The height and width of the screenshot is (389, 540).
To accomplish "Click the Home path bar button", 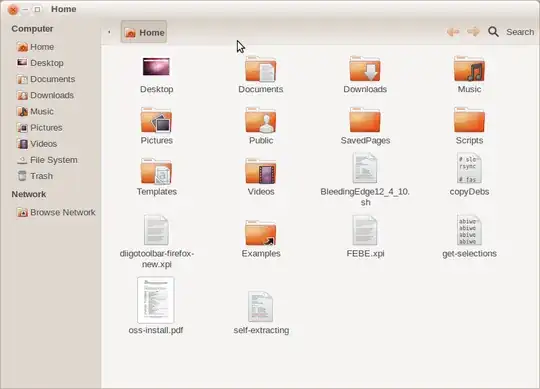I will [x=144, y=32].
